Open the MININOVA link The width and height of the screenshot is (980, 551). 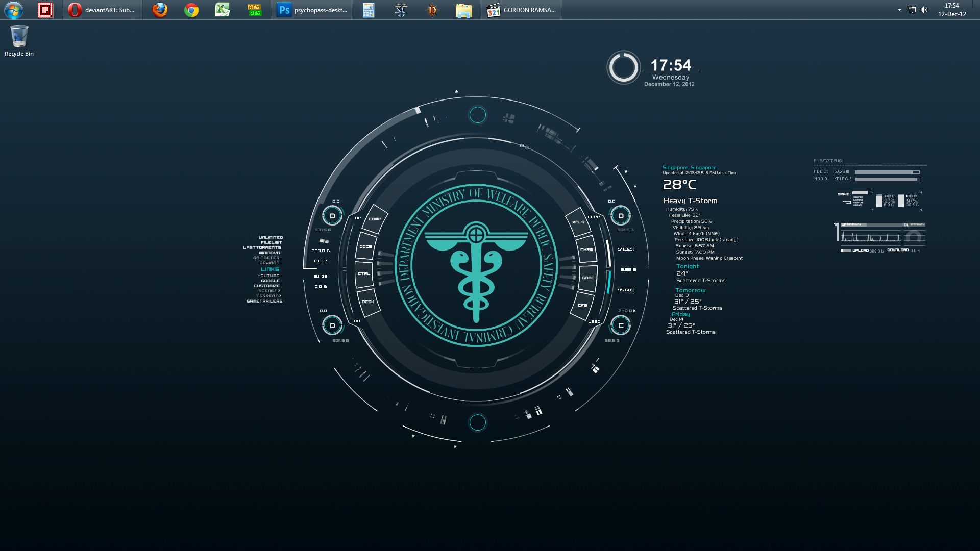[269, 253]
